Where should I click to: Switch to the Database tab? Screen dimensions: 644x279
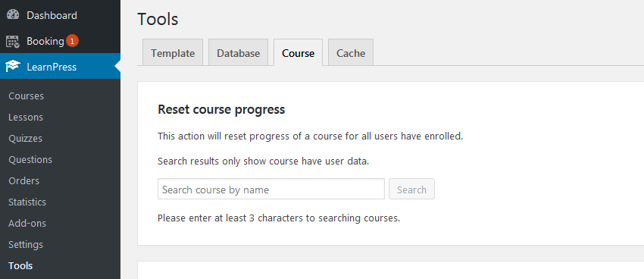coord(238,52)
